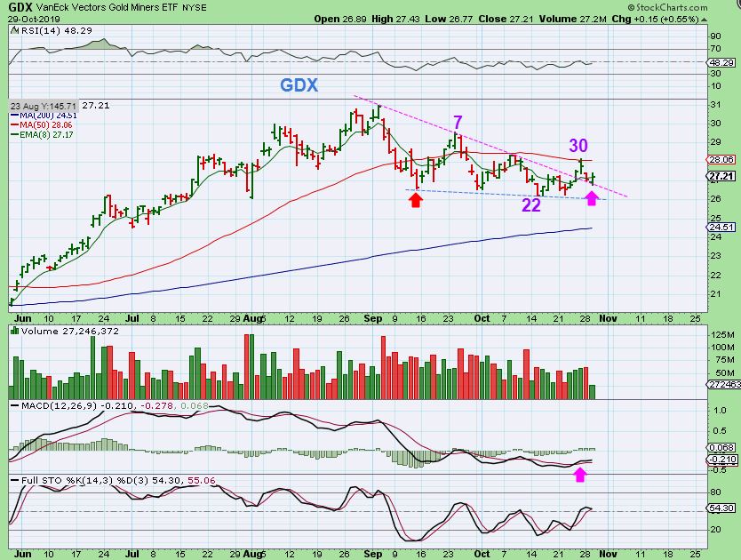Click the '125M' label on the volume axis
Screen dimensions: 741x560
point(722,335)
